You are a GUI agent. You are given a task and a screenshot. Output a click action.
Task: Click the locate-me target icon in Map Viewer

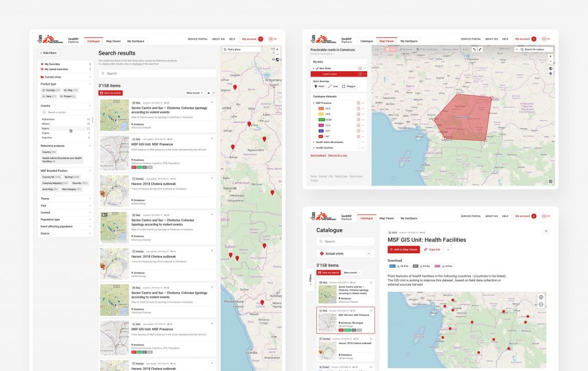[551, 74]
